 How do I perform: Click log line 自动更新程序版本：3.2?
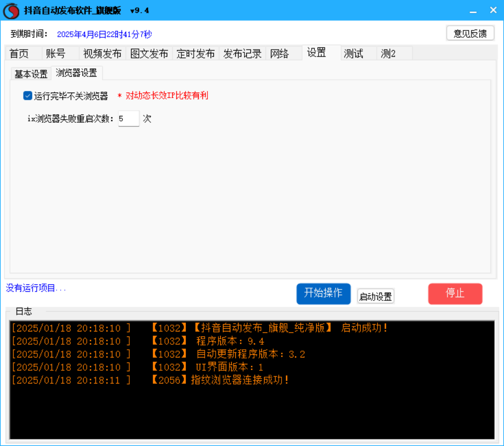pos(159,354)
